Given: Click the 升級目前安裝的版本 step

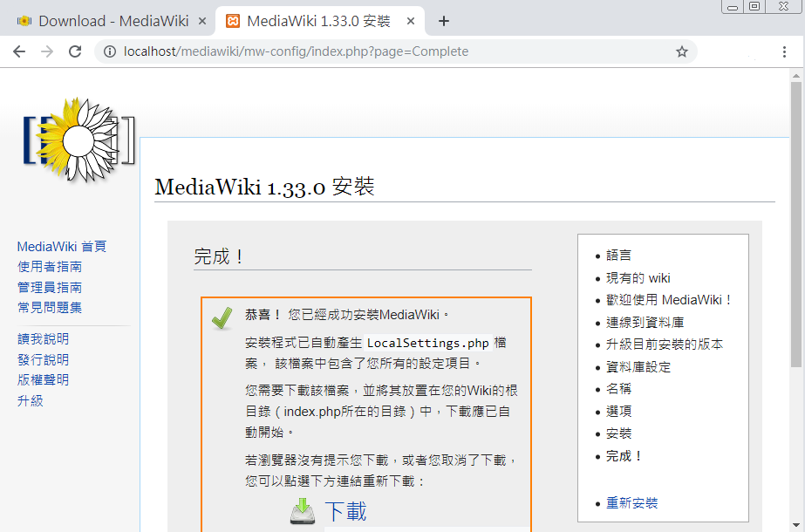Looking at the screenshot, I should pos(665,344).
